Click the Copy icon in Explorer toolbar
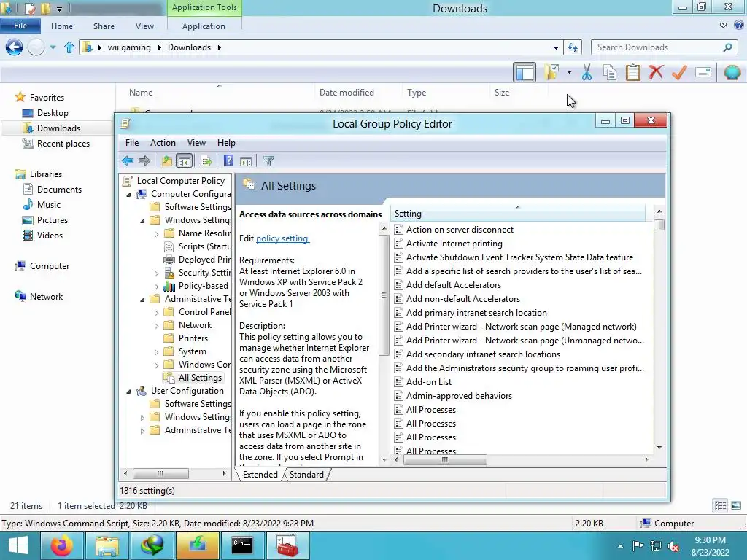 point(610,72)
